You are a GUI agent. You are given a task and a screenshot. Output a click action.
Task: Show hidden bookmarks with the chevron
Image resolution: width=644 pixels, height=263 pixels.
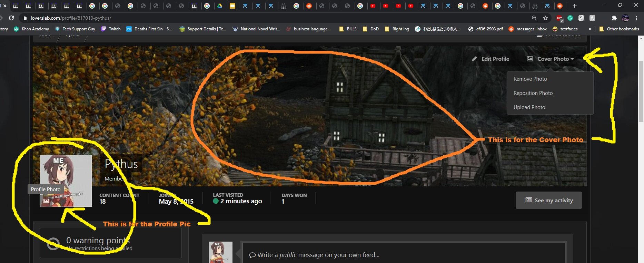tap(590, 29)
